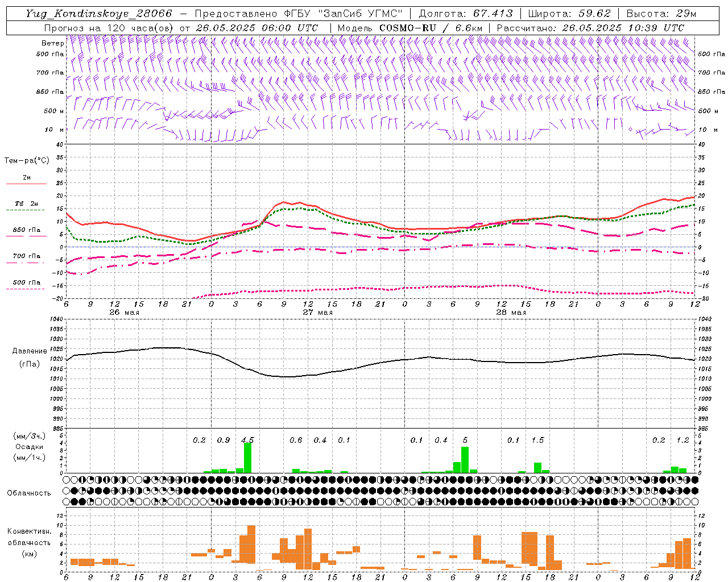Image resolution: width=728 pixels, height=582 pixels.
Task: Click the tallest green precipitation bar under 4.5
Action: [247, 458]
